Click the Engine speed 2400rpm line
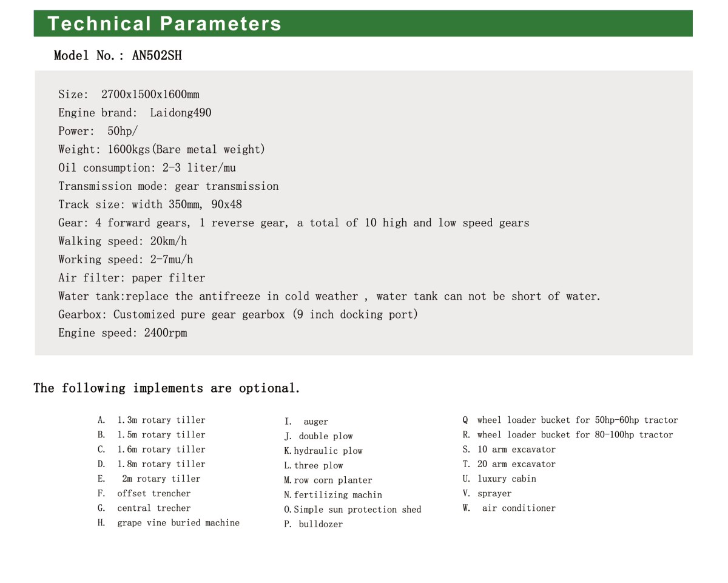This screenshot has width=728, height=583. pyautogui.click(x=123, y=333)
